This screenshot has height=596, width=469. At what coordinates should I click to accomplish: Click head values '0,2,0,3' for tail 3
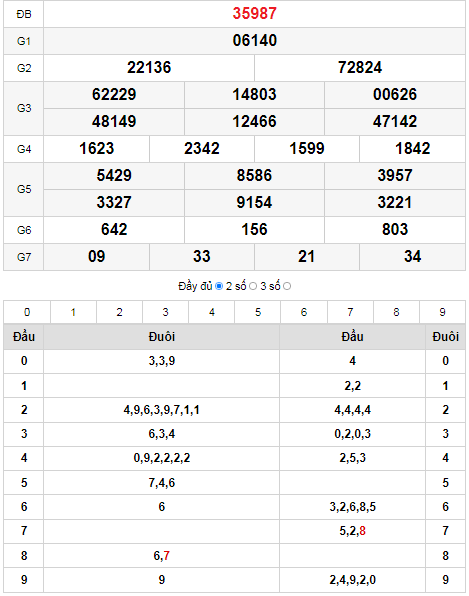352,434
